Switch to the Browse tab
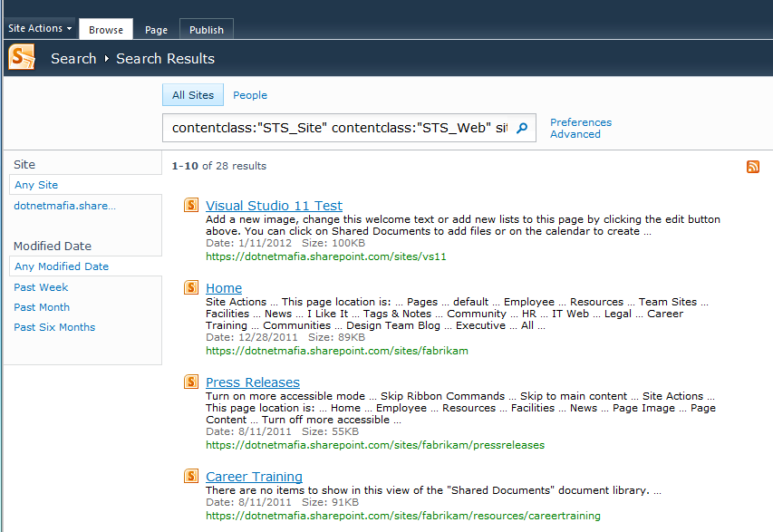 point(106,30)
